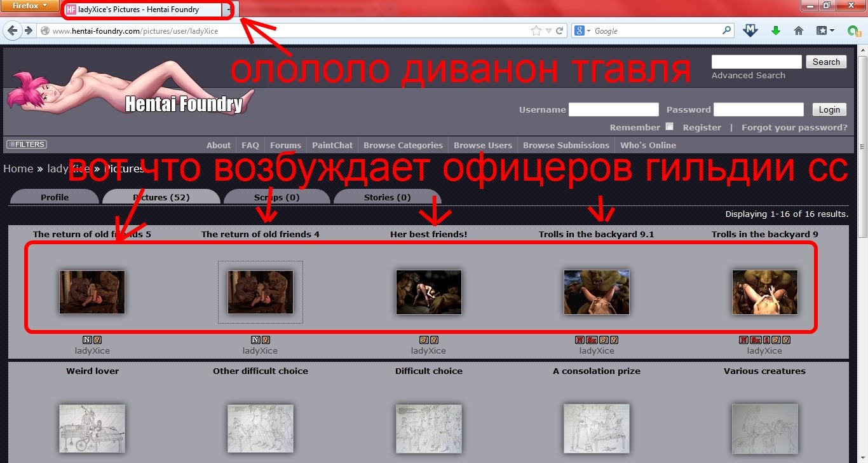Open the Forums menu item
This screenshot has height=463, width=868.
(286, 145)
